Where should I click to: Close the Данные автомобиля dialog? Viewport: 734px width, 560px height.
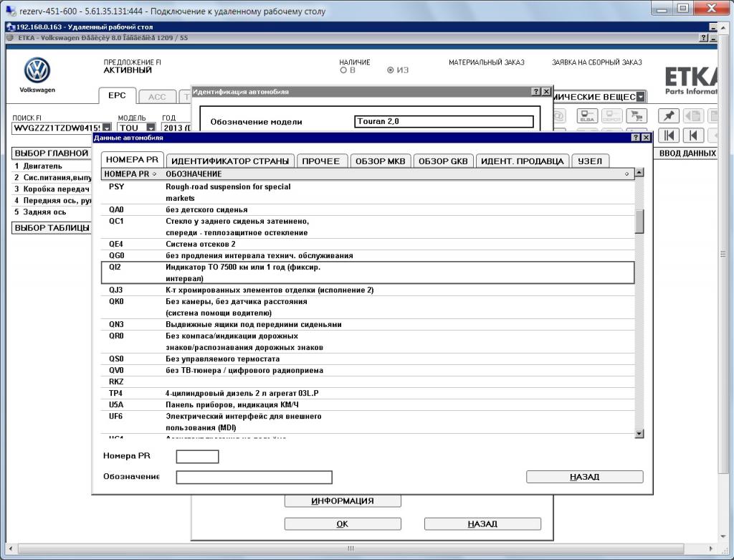click(646, 137)
